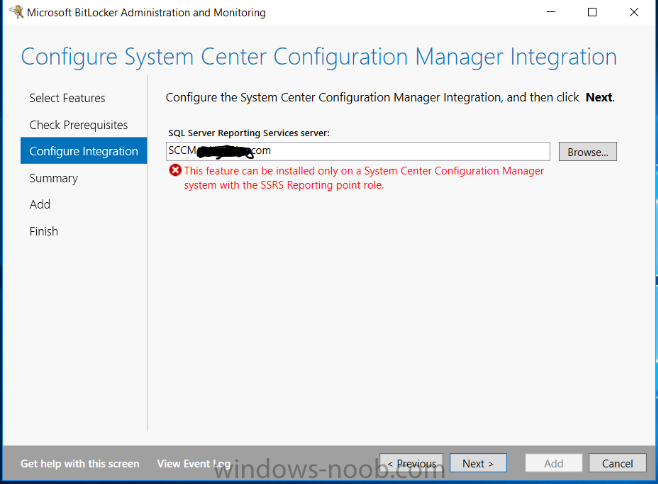
Task: Minimize the BitLocker Administration window
Action: (551, 12)
